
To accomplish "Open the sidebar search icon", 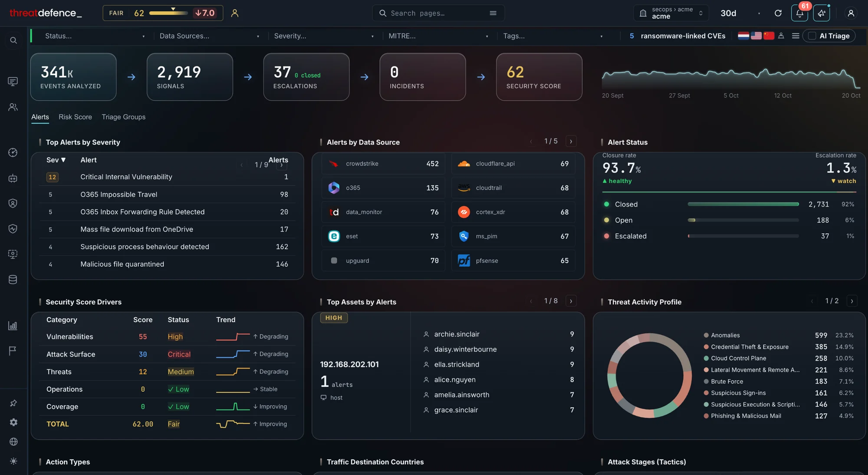I will (x=13, y=40).
